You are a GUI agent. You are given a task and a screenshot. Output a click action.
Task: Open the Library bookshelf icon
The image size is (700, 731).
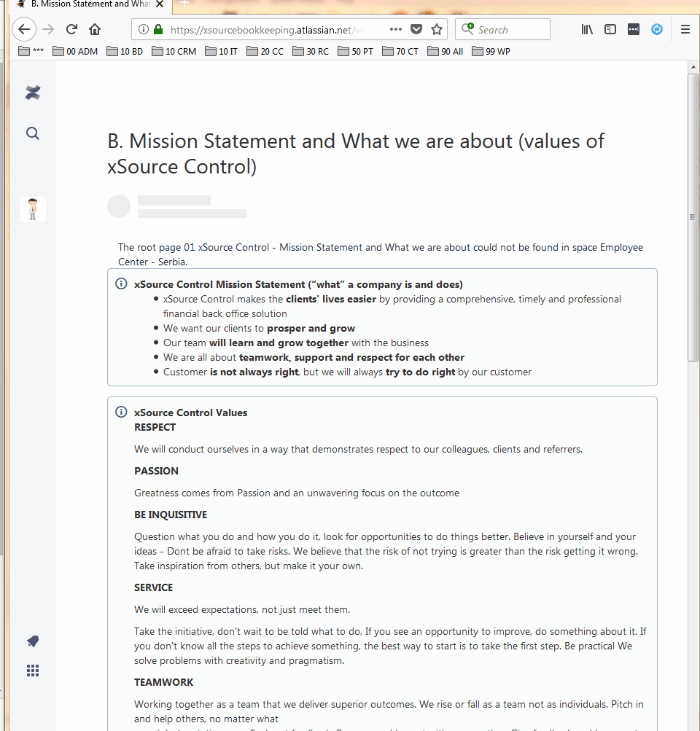click(587, 29)
